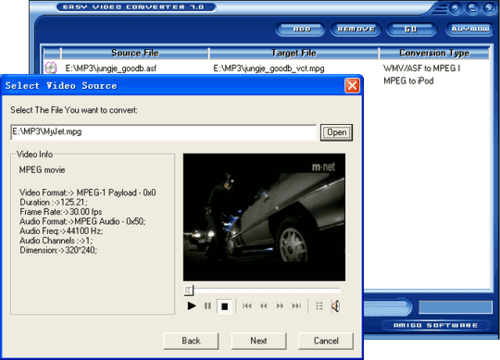The image size is (500, 360).
Task: Click the Frame Rate 30.00 fps line
Action: pyautogui.click(x=61, y=212)
